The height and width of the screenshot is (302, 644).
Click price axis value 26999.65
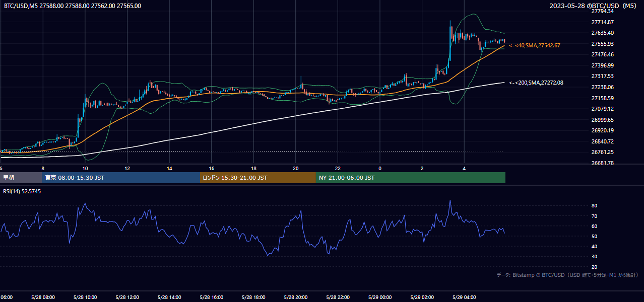602,120
